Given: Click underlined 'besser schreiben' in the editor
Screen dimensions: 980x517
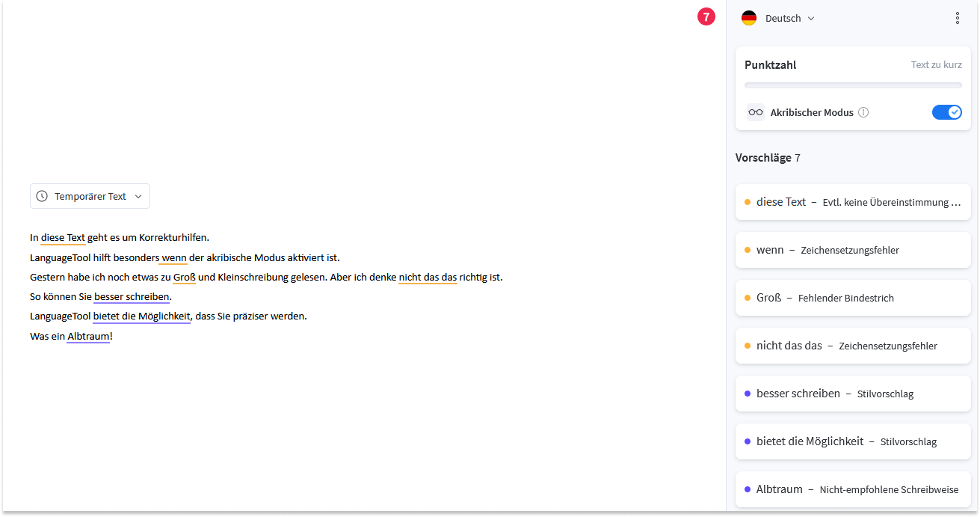Looking at the screenshot, I should tap(132, 296).
